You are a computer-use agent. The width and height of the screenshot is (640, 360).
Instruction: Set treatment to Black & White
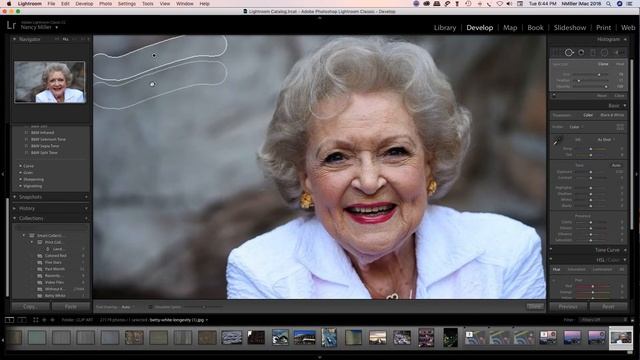612,116
